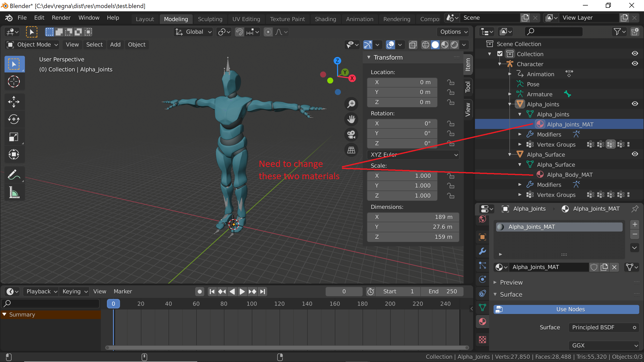The image size is (644, 362).
Task: Open the Texture properties checker icon
Action: click(482, 340)
